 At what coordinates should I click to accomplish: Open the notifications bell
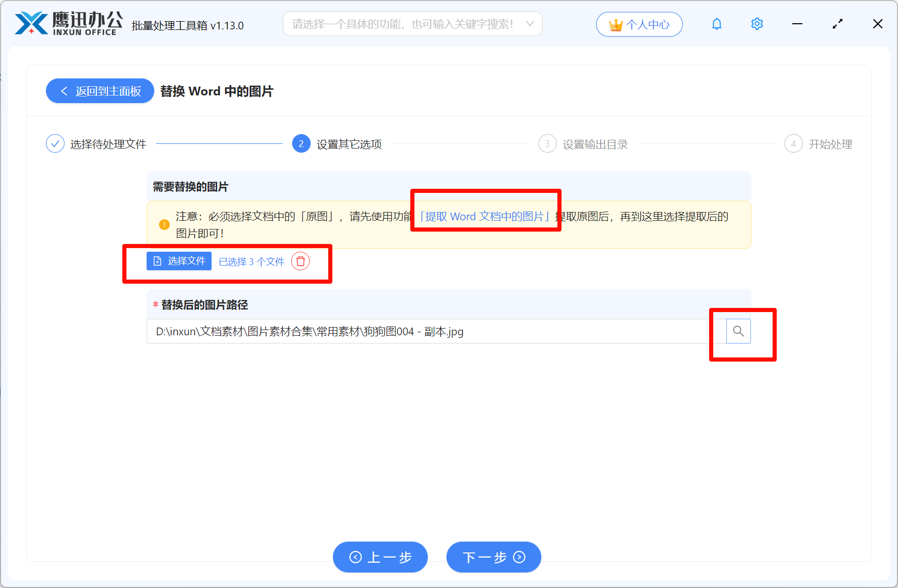[x=716, y=24]
